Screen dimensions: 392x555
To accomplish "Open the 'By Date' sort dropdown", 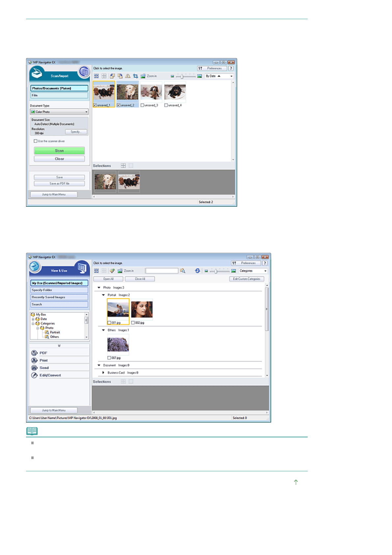I will (219, 76).
